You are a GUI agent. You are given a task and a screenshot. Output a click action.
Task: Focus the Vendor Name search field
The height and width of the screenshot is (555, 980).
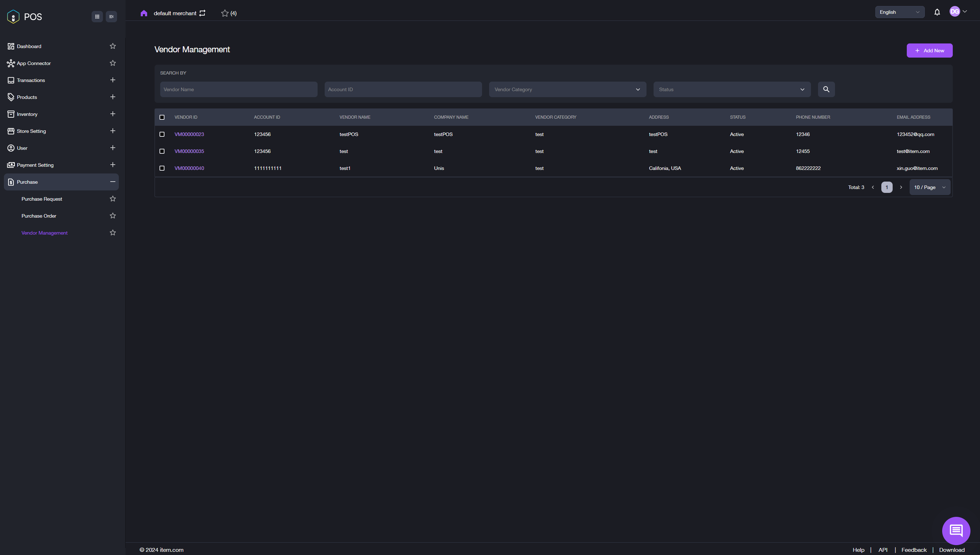tap(238, 89)
